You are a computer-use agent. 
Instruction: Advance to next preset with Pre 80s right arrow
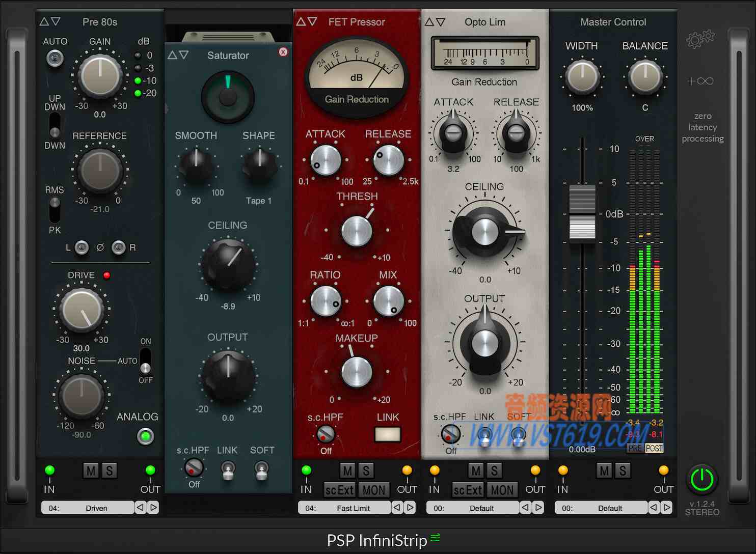coord(154,508)
